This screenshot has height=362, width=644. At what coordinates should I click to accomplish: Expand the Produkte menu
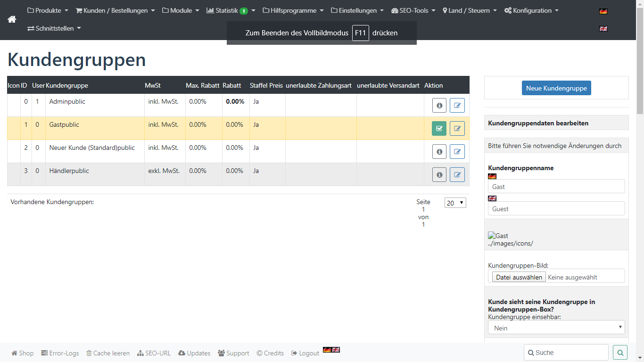click(x=48, y=10)
